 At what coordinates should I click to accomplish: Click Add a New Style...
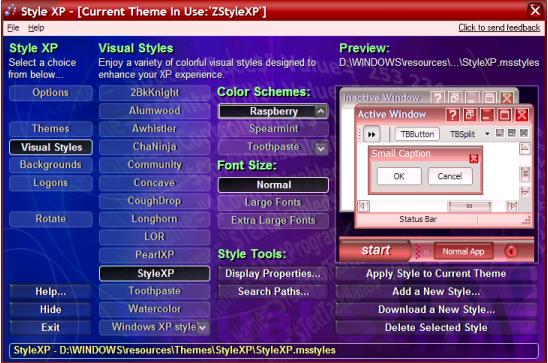(436, 291)
